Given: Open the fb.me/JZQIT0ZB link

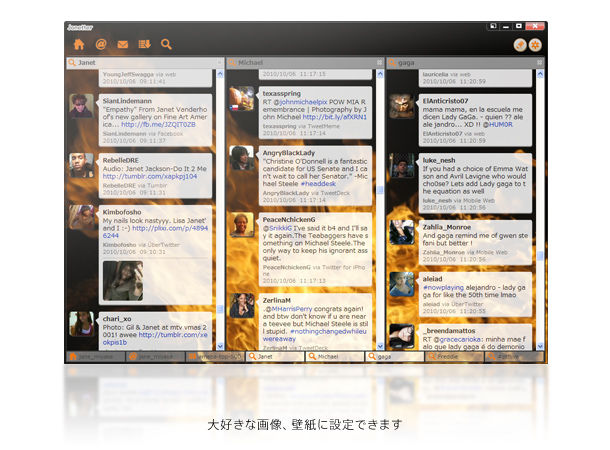Looking at the screenshot, I should point(158,124).
